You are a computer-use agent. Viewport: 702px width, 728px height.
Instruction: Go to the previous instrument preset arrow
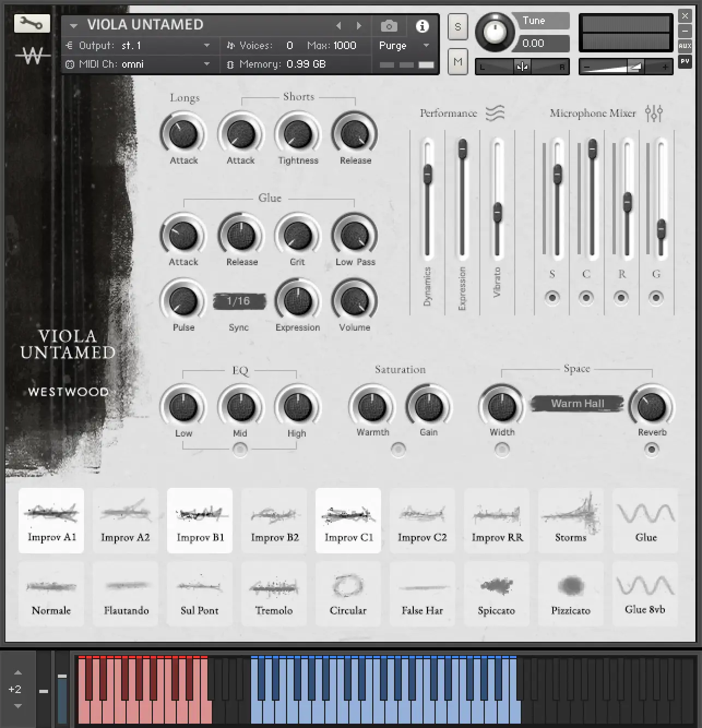click(x=338, y=26)
